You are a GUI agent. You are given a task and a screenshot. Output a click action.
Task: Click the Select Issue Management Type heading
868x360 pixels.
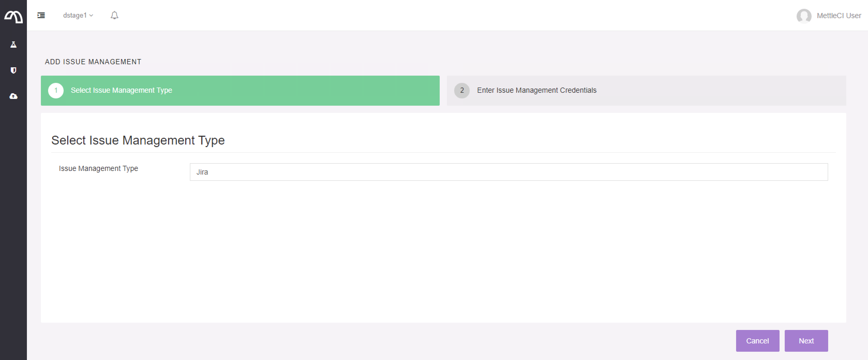pos(138,140)
